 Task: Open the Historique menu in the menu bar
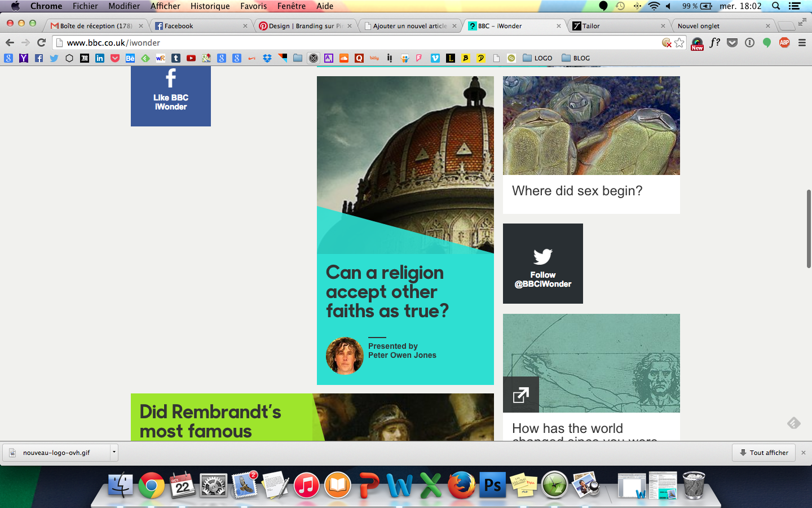(210, 6)
